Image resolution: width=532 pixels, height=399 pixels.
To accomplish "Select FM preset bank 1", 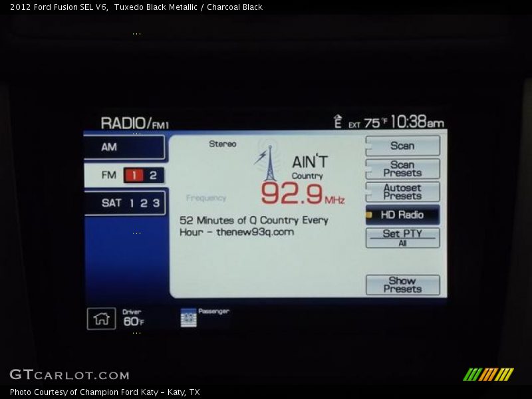I will click(134, 176).
